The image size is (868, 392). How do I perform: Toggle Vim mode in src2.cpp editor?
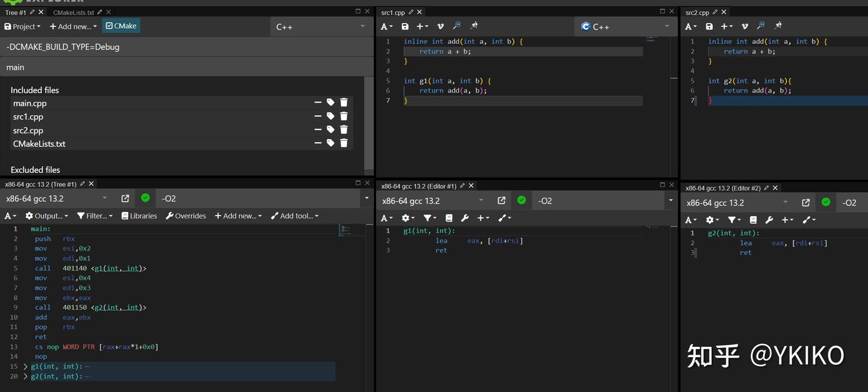point(744,26)
